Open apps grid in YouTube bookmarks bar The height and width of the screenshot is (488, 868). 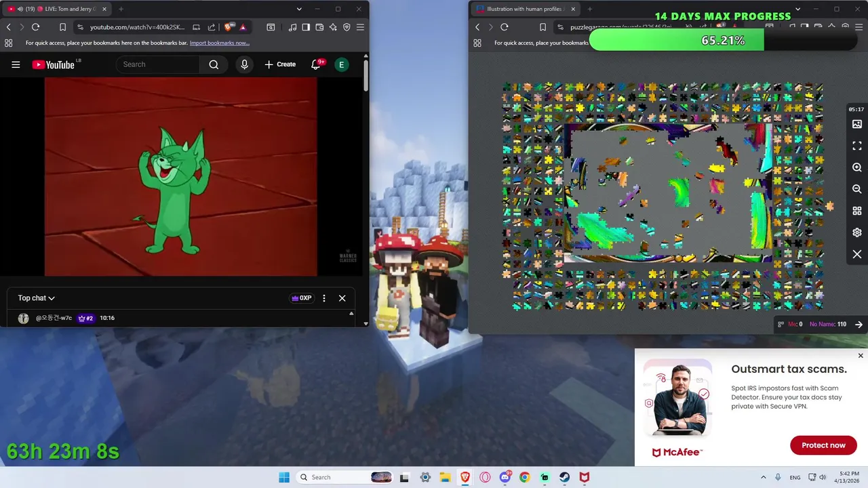coord(8,43)
